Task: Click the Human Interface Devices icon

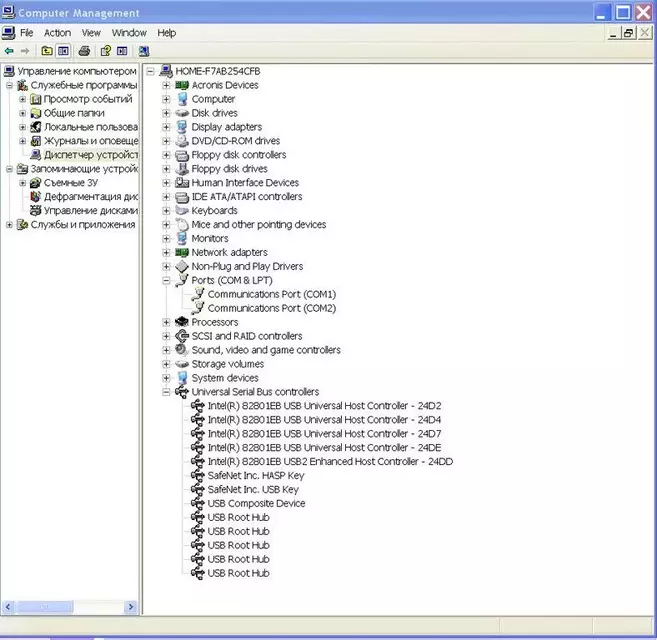Action: (182, 183)
